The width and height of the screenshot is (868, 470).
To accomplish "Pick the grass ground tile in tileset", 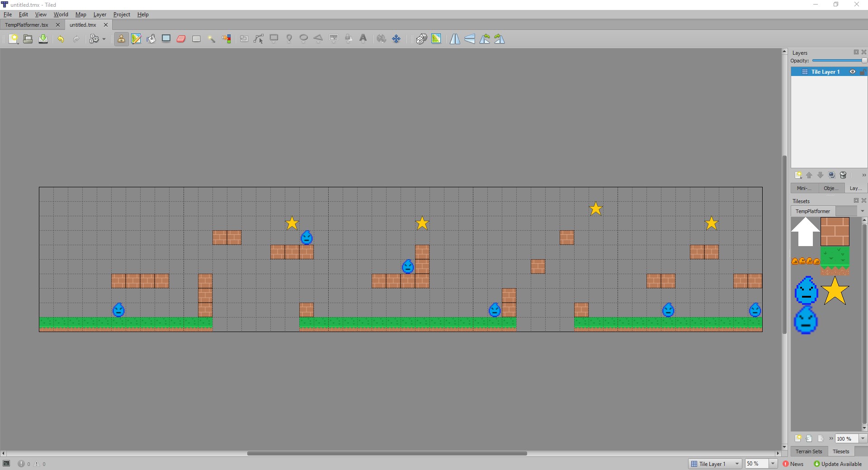I will click(x=835, y=261).
